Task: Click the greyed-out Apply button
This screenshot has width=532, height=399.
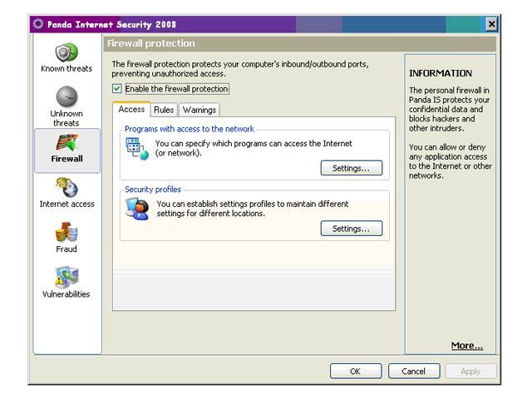Action: (x=471, y=372)
